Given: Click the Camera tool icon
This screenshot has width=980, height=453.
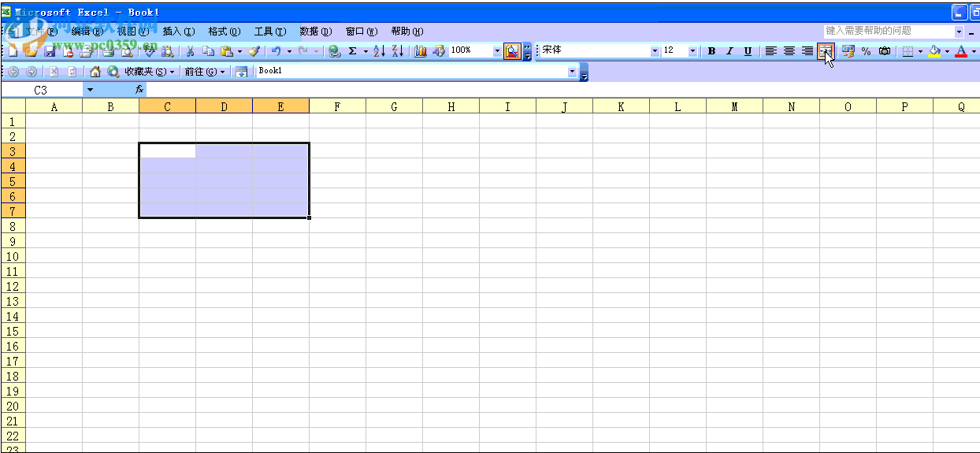Looking at the screenshot, I should click(884, 51).
